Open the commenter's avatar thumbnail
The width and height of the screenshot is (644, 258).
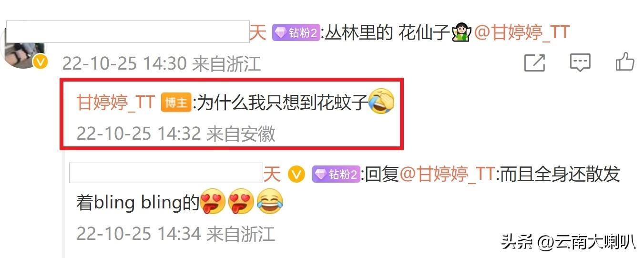23,46
